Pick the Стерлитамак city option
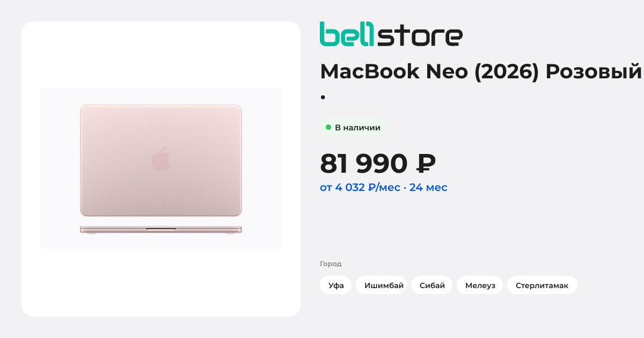This screenshot has height=338, width=644. 542,285
